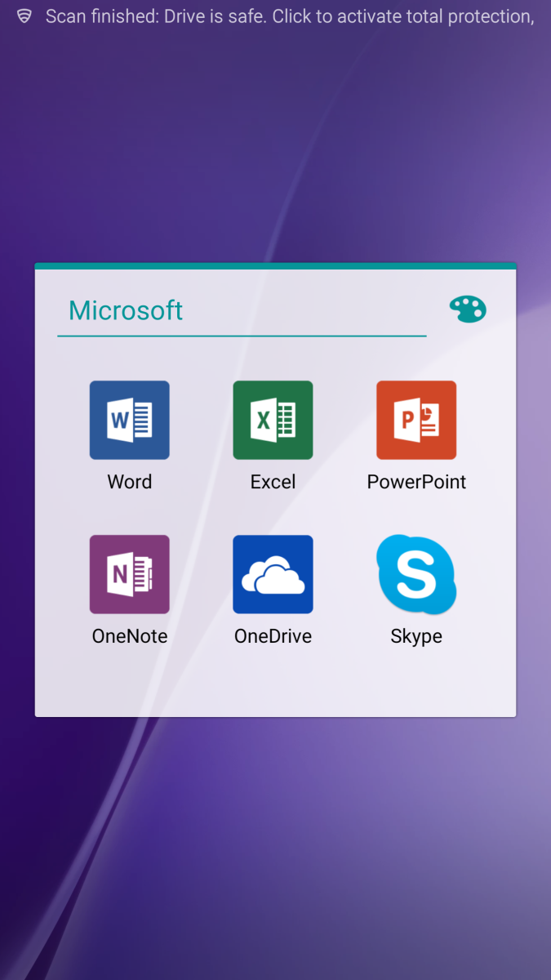Tap the shield icon in notification bar
This screenshot has width=551, height=980.
pyautogui.click(x=24, y=16)
